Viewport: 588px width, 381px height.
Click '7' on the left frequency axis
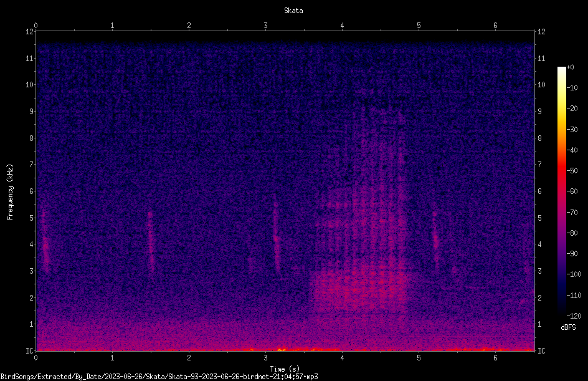(x=32, y=165)
